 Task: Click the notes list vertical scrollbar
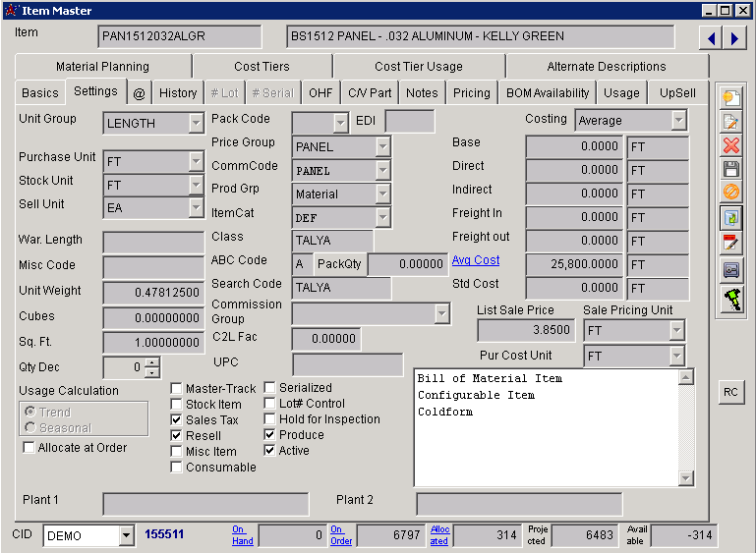(686, 427)
